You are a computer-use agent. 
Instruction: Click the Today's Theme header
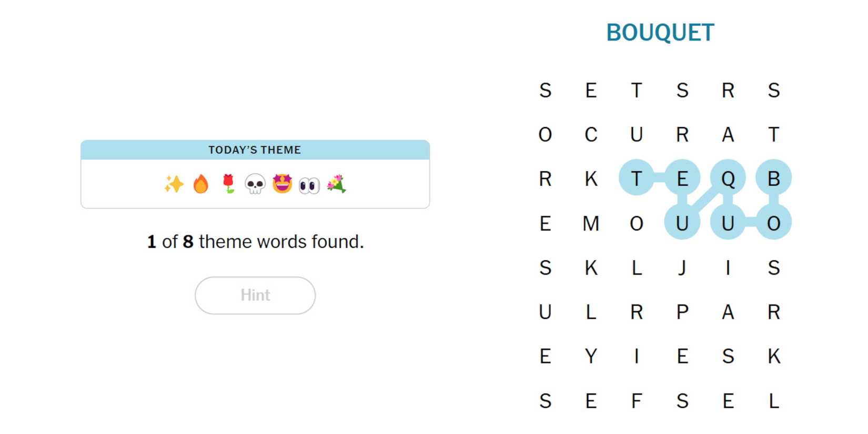(x=255, y=150)
